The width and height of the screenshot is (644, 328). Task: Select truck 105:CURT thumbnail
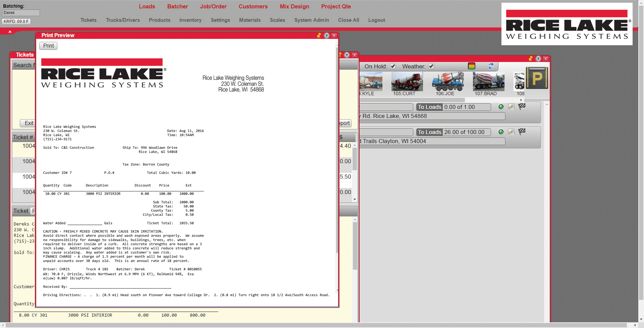pos(407,81)
